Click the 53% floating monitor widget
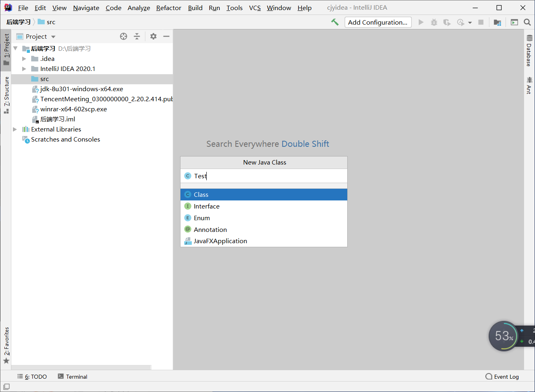The width and height of the screenshot is (535, 392). pos(504,336)
